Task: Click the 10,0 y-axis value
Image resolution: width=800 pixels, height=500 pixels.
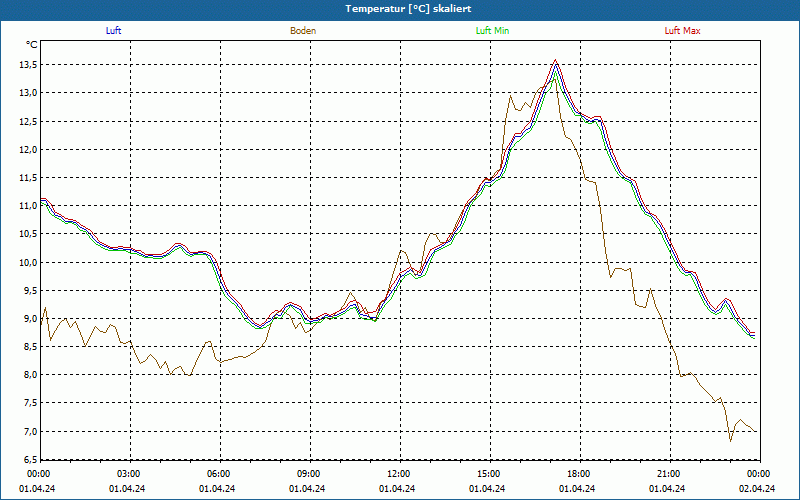Action: coord(28,262)
